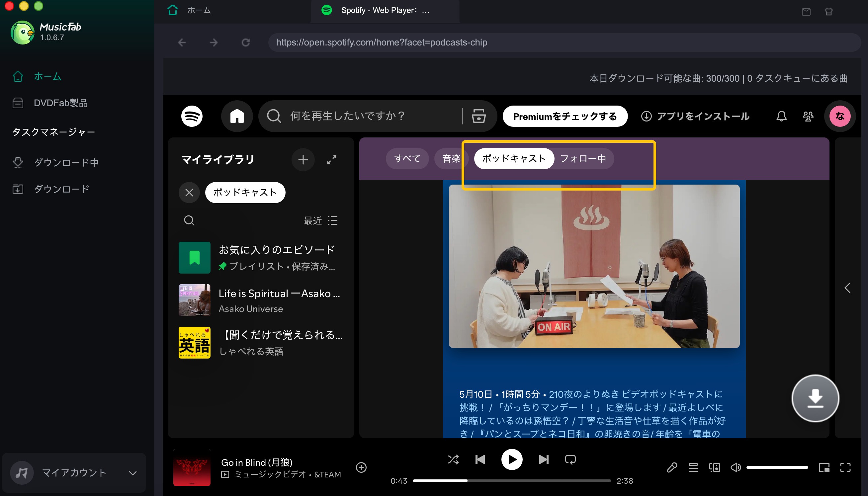Go forward in the embedded browser
This screenshot has width=868, height=496.
pos(214,42)
